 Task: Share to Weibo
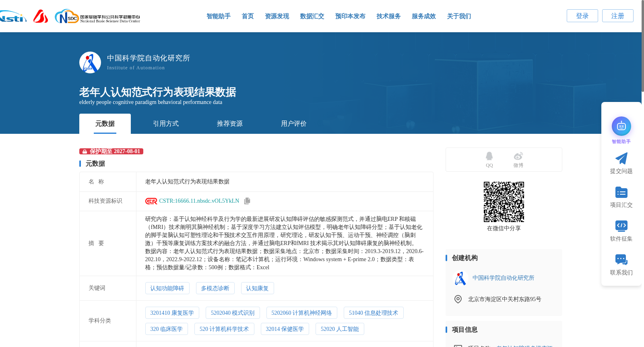[518, 160]
